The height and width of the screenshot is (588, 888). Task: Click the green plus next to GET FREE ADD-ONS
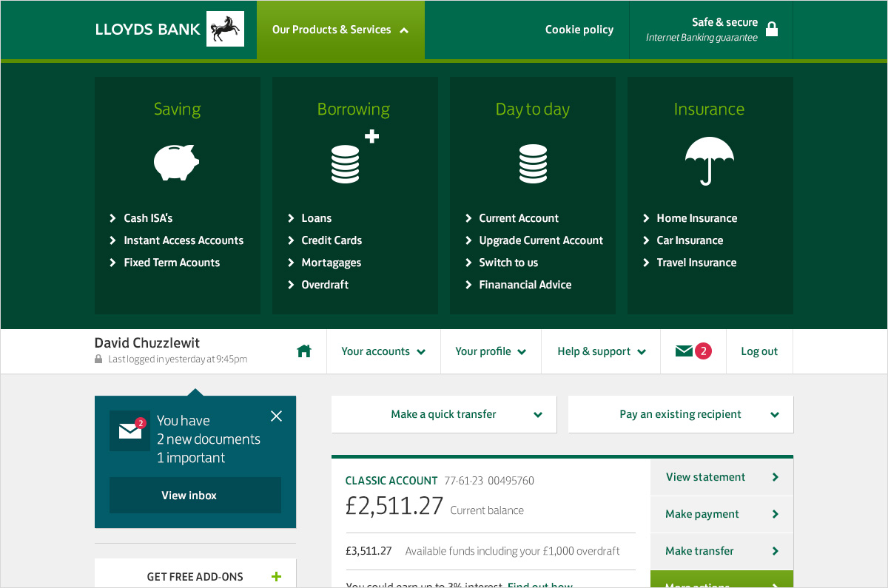276,577
